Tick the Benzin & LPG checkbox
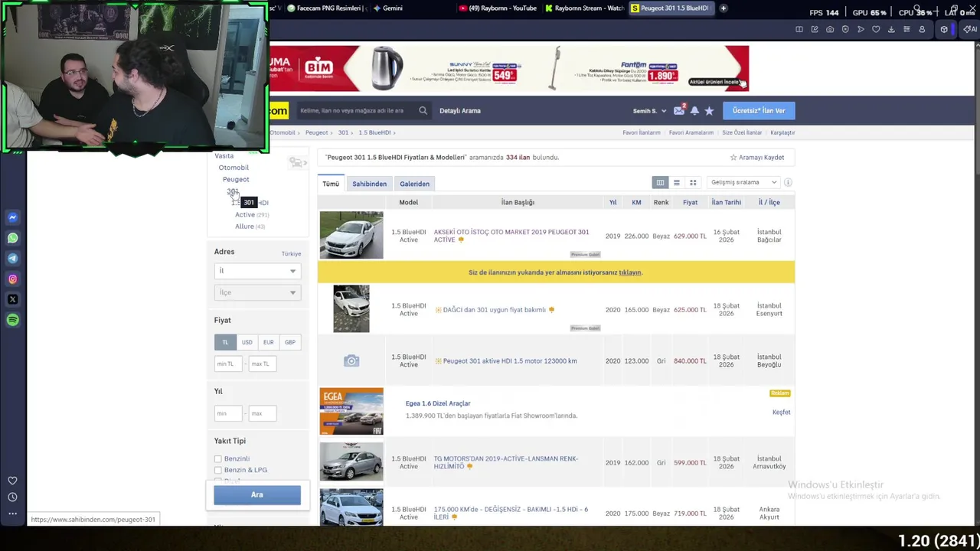This screenshot has height=551, width=980. [218, 471]
